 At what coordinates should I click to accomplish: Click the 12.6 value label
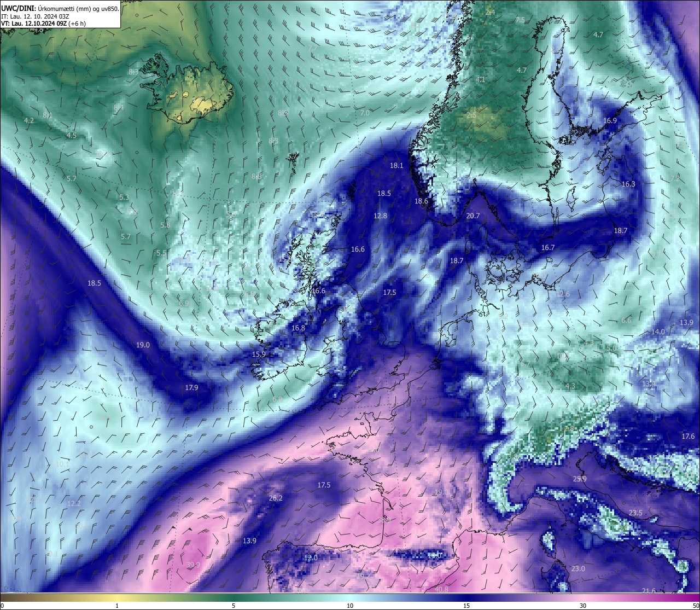563,294
